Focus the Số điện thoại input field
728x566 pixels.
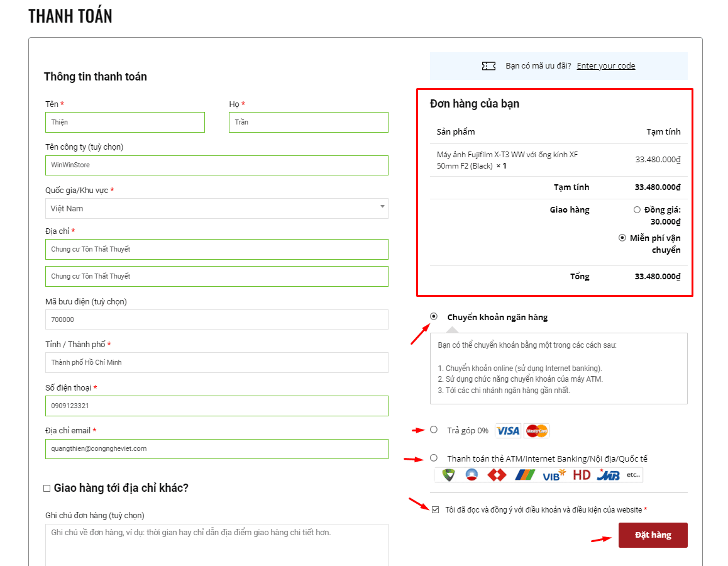tap(217, 406)
